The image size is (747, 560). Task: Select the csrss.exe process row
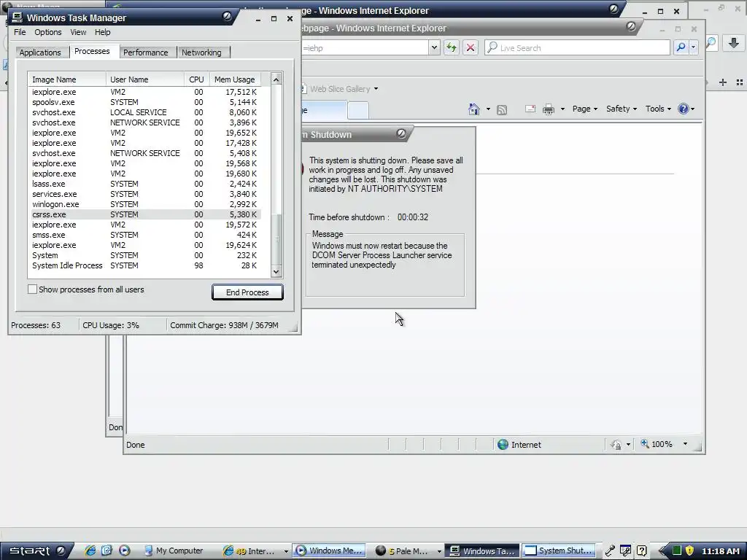click(x=146, y=214)
